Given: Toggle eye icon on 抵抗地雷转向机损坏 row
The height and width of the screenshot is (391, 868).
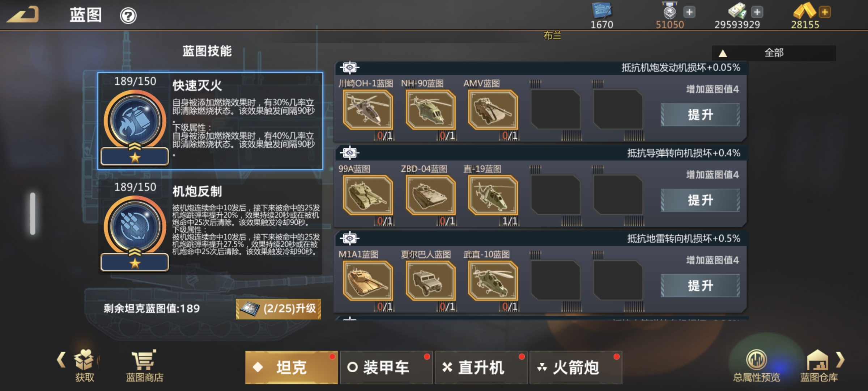Looking at the screenshot, I should point(349,238).
